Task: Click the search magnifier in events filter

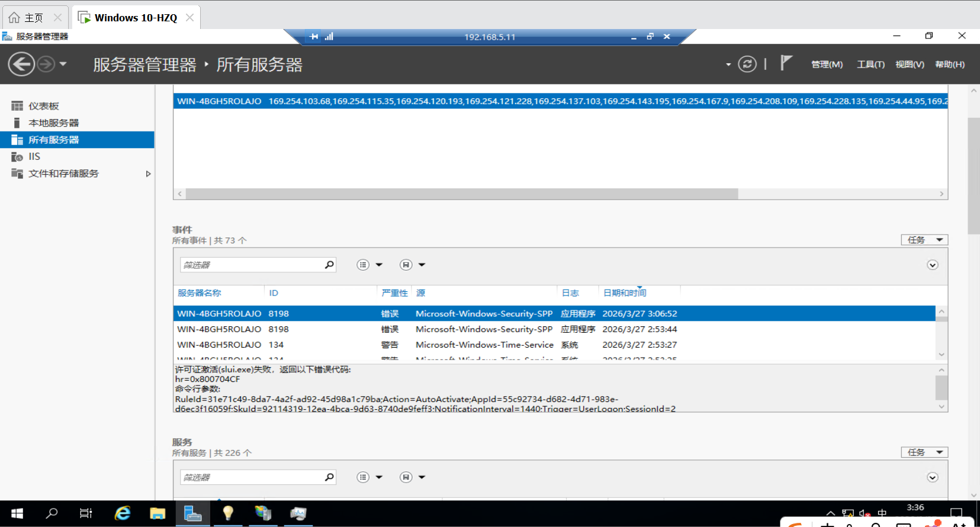Action: point(329,265)
